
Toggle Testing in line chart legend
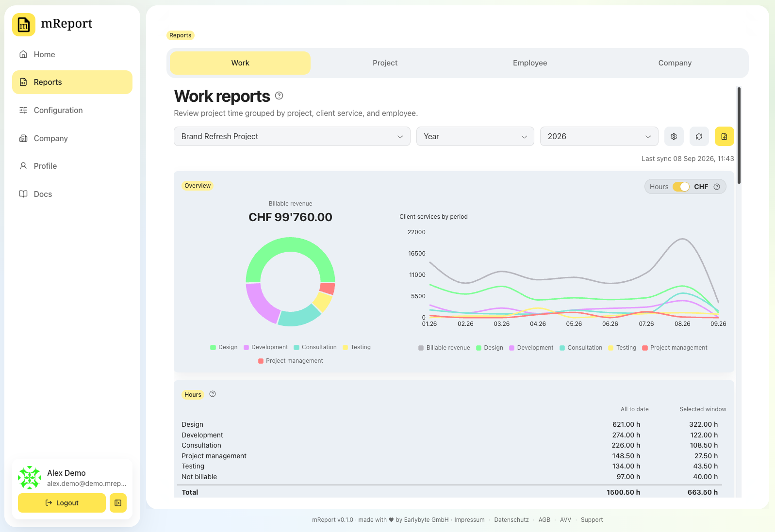[x=622, y=348]
